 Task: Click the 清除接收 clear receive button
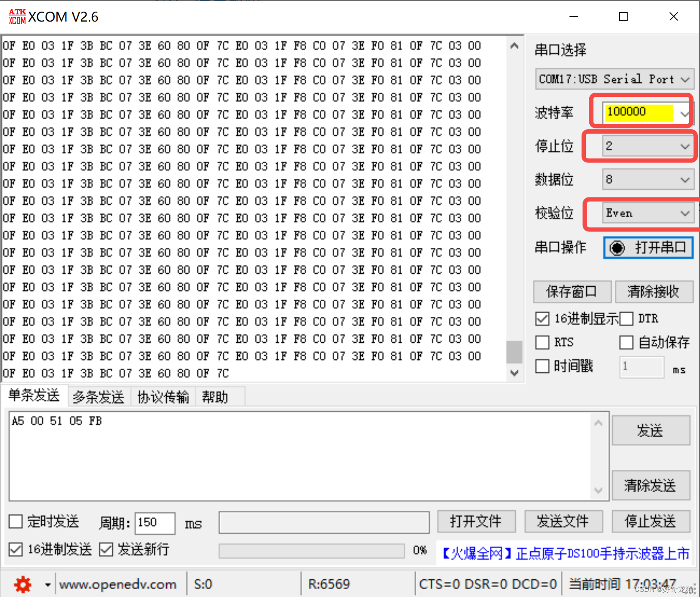(x=654, y=292)
